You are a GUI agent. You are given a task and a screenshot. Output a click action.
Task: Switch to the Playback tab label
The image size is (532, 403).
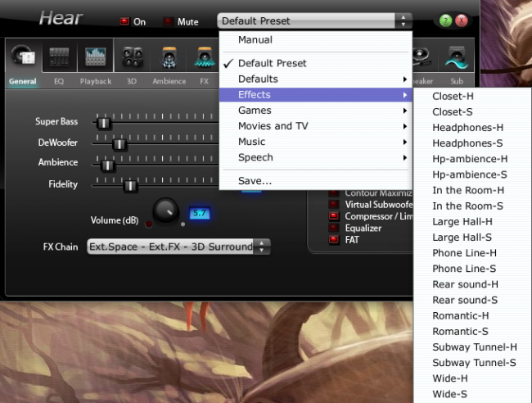[x=96, y=81]
